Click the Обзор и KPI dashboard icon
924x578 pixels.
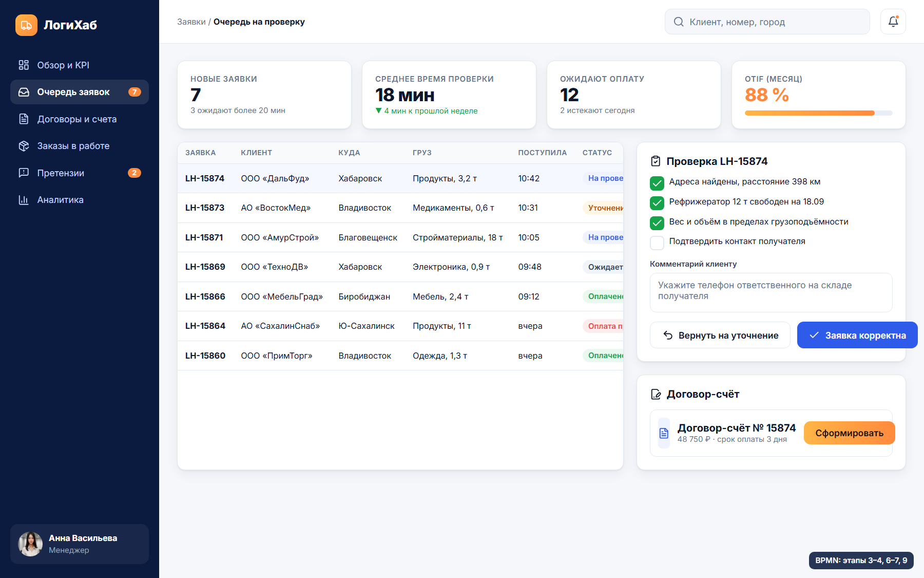24,65
